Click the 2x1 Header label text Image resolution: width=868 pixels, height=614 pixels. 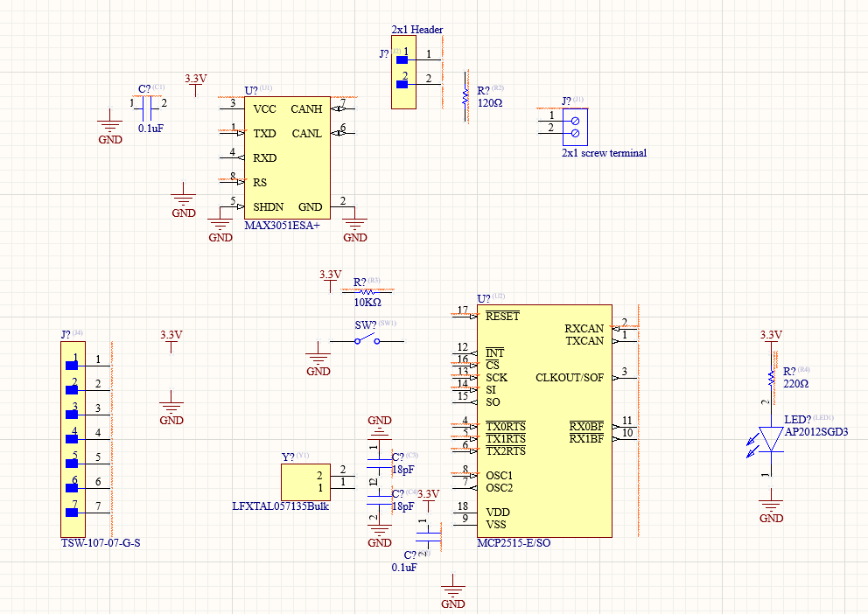pos(416,30)
